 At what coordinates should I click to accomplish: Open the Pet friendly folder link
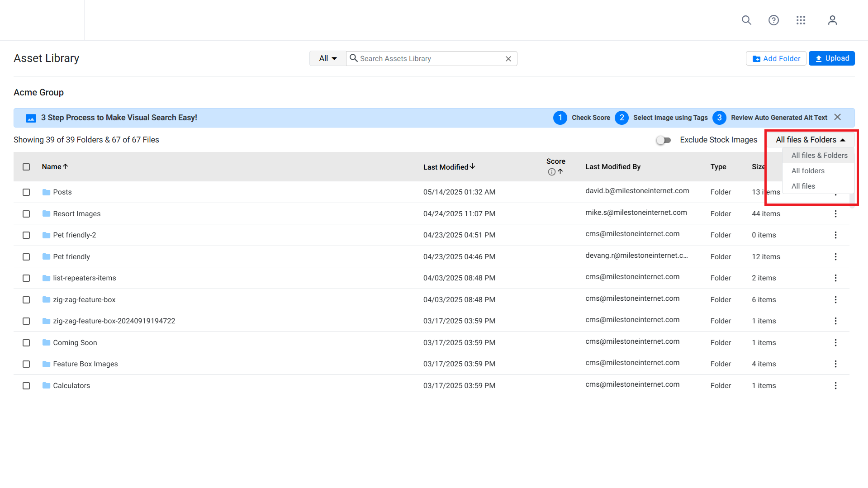(x=71, y=257)
